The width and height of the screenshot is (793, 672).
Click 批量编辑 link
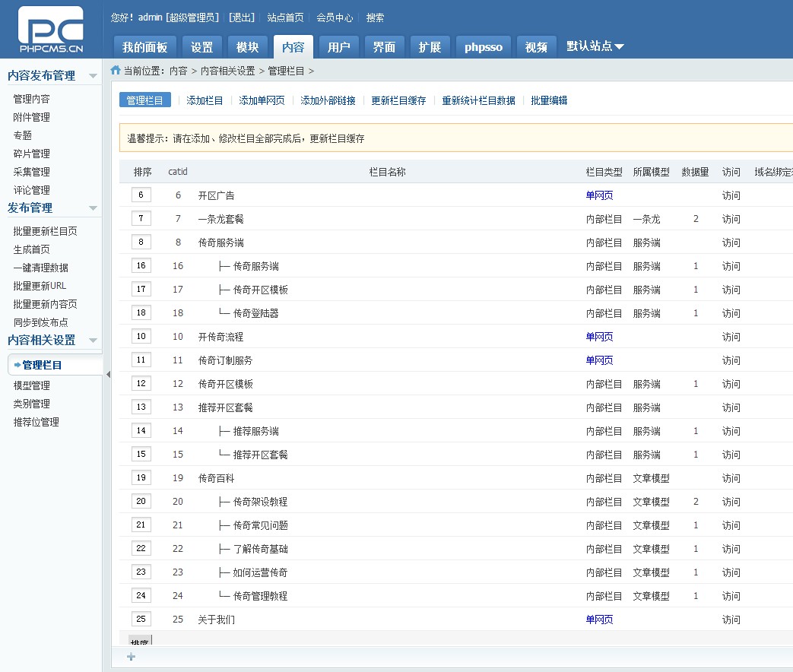coord(549,100)
